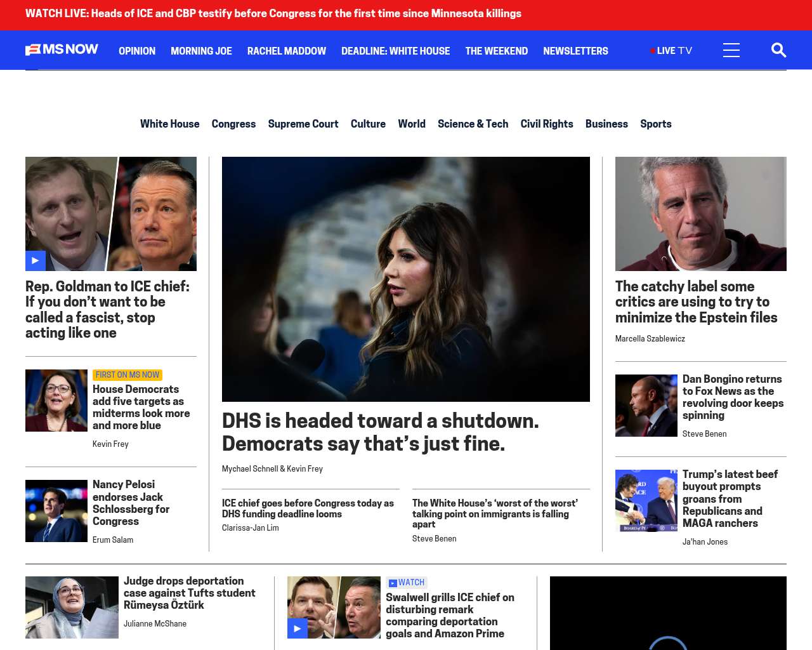This screenshot has height=650, width=812.
Task: Open Trump's latest beef buyout story
Action: pyautogui.click(x=730, y=499)
